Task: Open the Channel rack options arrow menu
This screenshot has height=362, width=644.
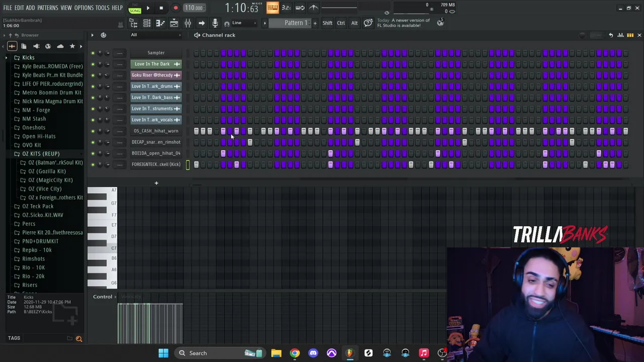Action: tap(92, 35)
